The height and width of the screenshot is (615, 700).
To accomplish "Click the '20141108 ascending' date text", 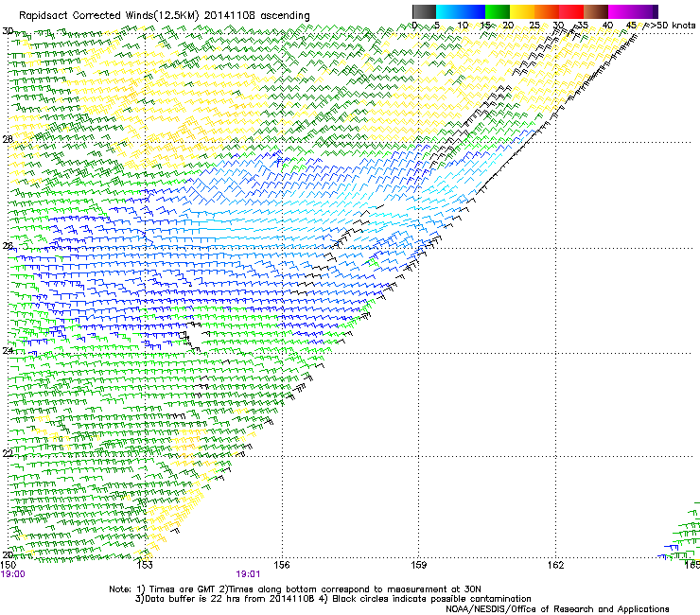I will pyautogui.click(x=257, y=16).
